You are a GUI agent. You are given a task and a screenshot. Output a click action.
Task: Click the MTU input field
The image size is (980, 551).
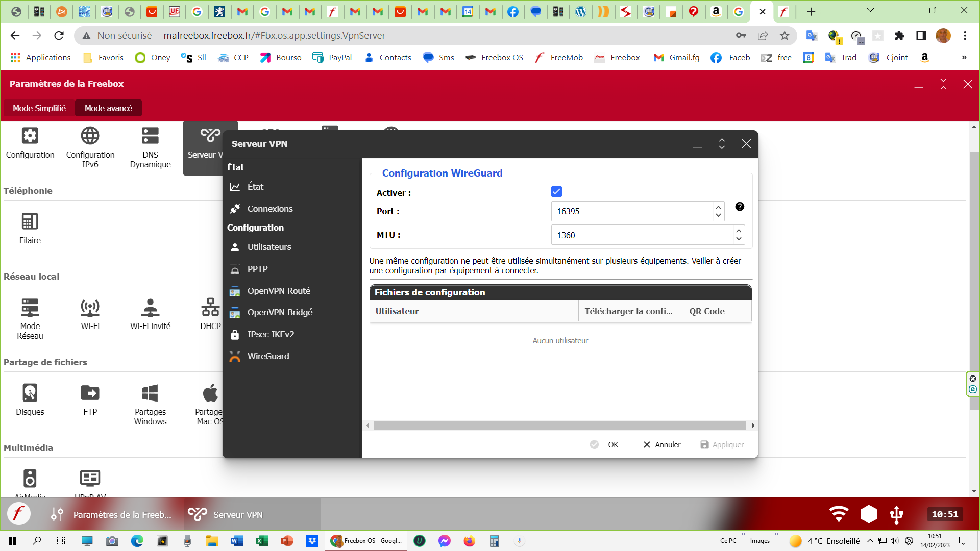pos(642,235)
